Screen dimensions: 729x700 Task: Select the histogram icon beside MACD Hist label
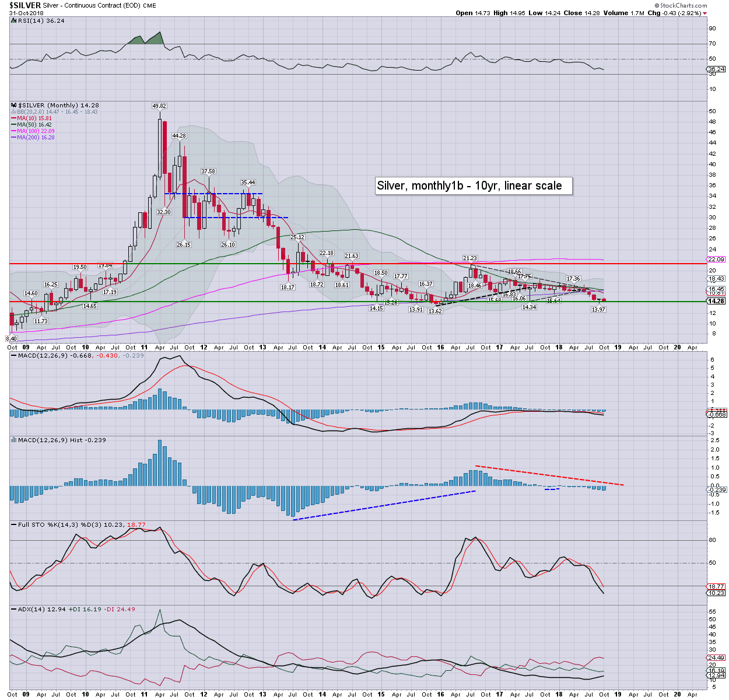(13, 440)
